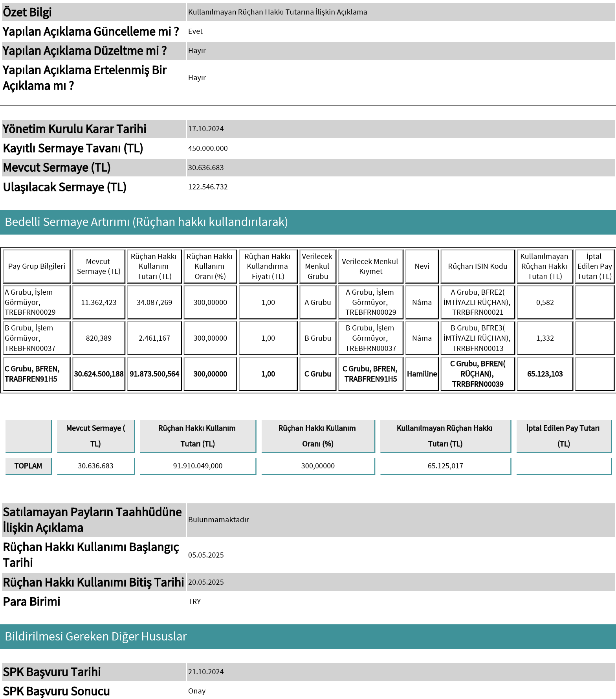Select the value 30.624.500,188
Screen dimensions: 616x699
(99, 374)
